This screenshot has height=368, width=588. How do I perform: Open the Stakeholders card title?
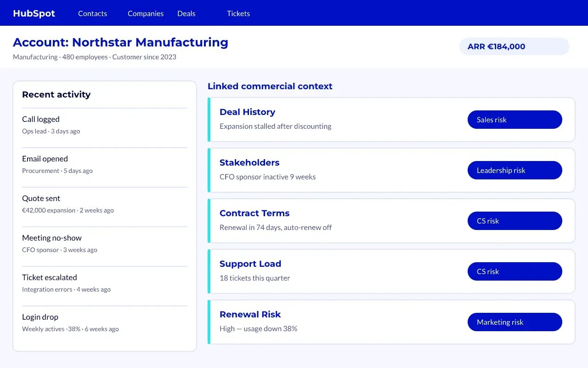pyautogui.click(x=249, y=162)
